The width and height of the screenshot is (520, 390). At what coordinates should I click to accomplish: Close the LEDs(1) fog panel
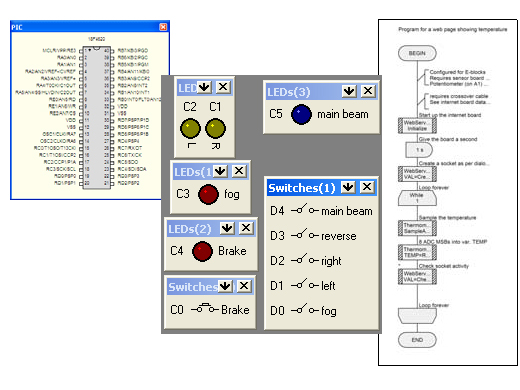click(239, 171)
